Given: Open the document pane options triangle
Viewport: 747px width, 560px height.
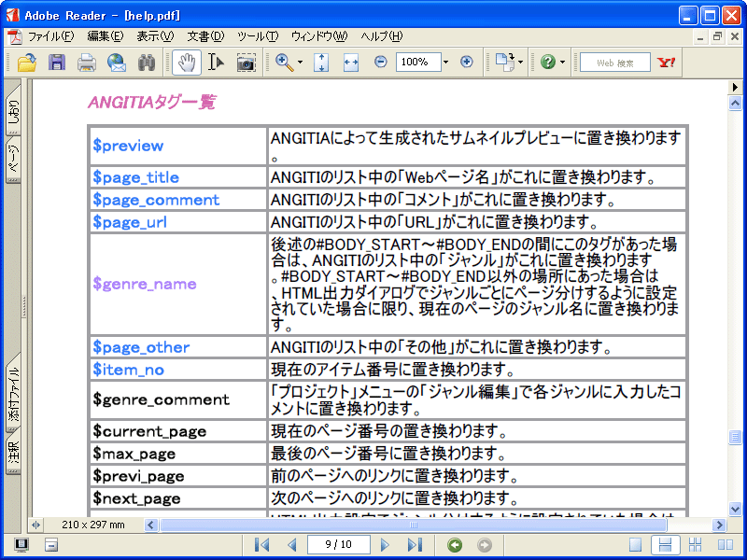Looking at the screenshot, I should point(735,87).
